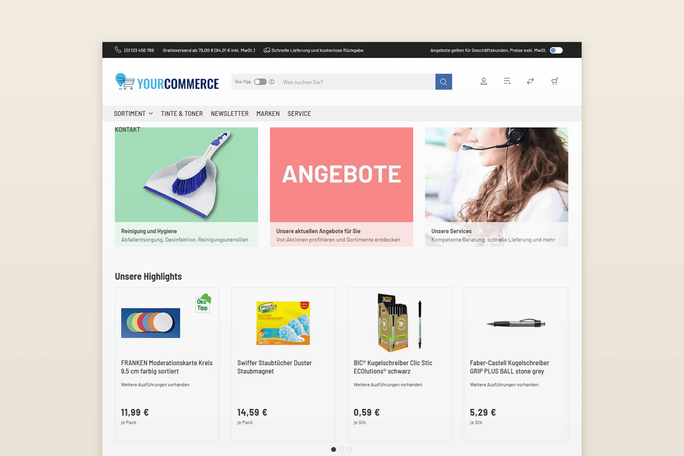
Task: Click the YourCommerce logo
Action: (x=167, y=82)
